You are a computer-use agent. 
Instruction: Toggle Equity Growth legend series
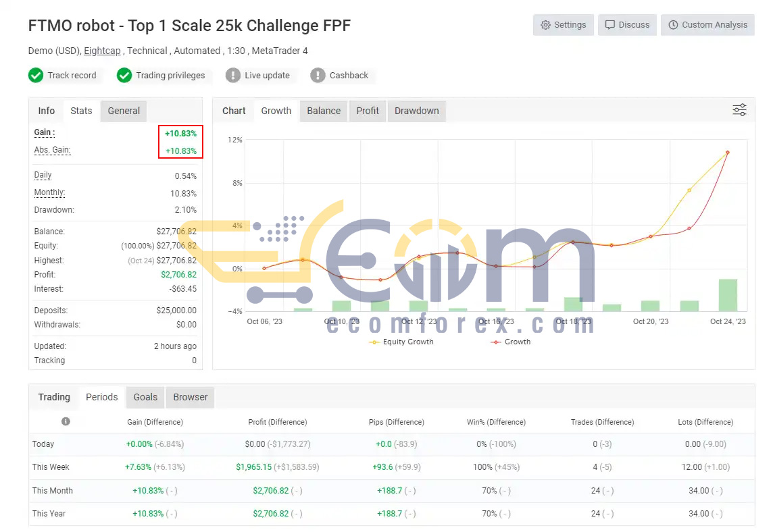point(401,342)
